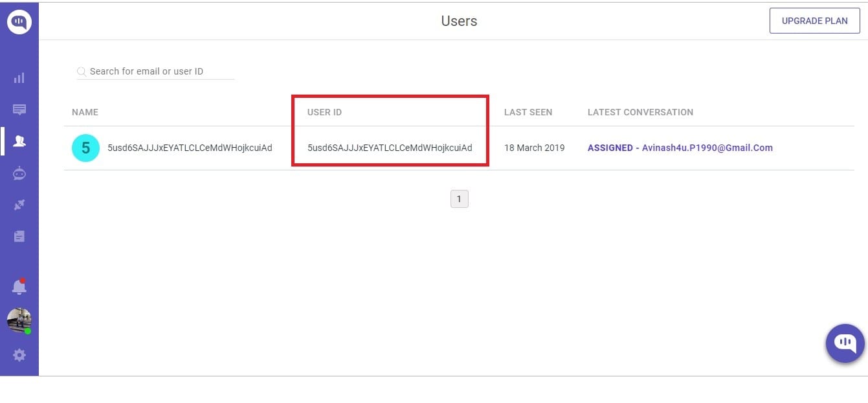Click the LAST SEEN column header

click(x=528, y=112)
